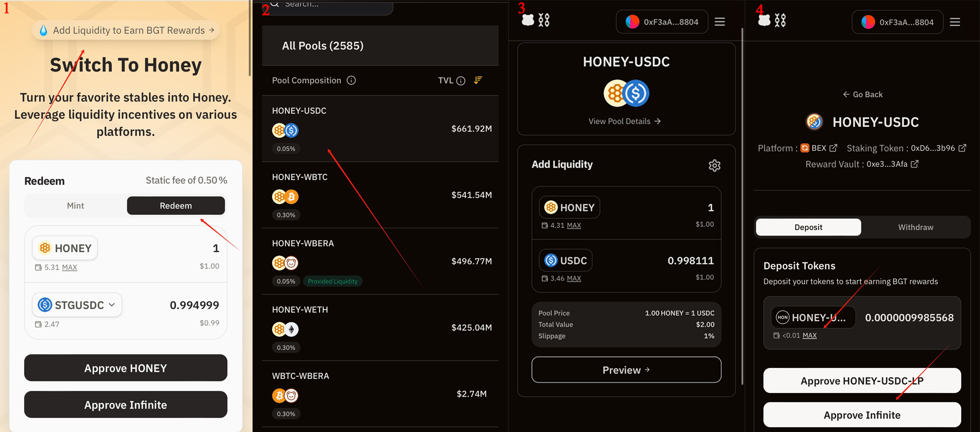This screenshot has height=432, width=980.
Task: Select the Redeem tab
Action: [176, 206]
